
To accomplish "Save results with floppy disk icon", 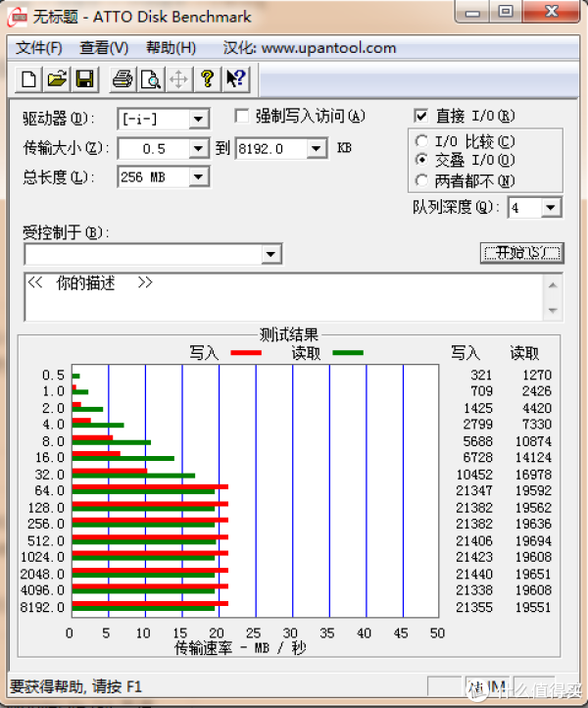I will [x=85, y=79].
